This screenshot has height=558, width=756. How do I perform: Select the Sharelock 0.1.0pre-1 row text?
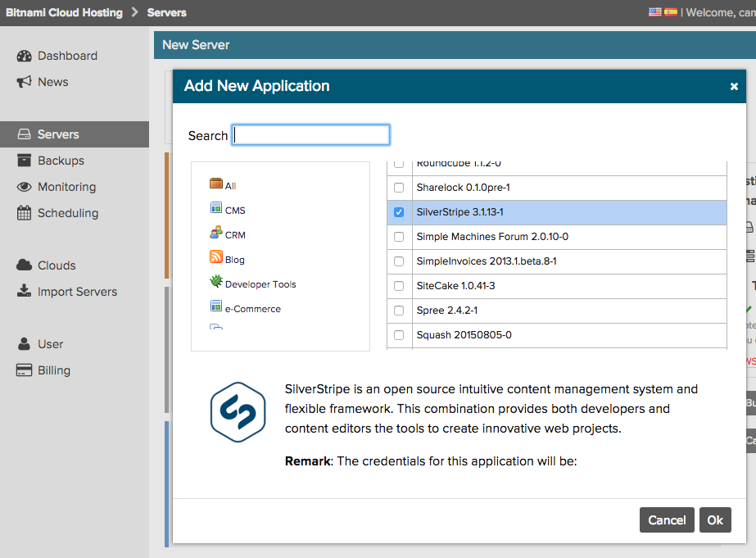(464, 188)
